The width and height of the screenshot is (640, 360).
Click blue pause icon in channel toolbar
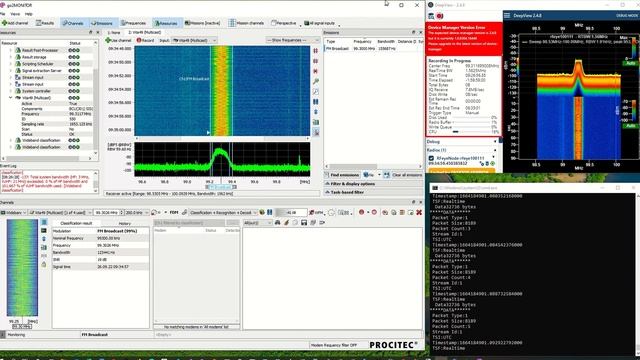click(269, 212)
